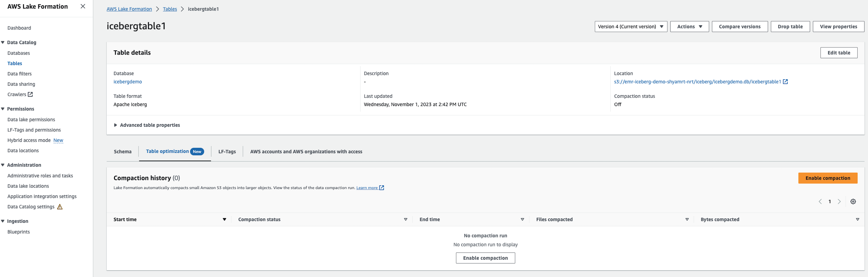Go to previous page of compaction history
The width and height of the screenshot is (868, 277).
tap(820, 201)
